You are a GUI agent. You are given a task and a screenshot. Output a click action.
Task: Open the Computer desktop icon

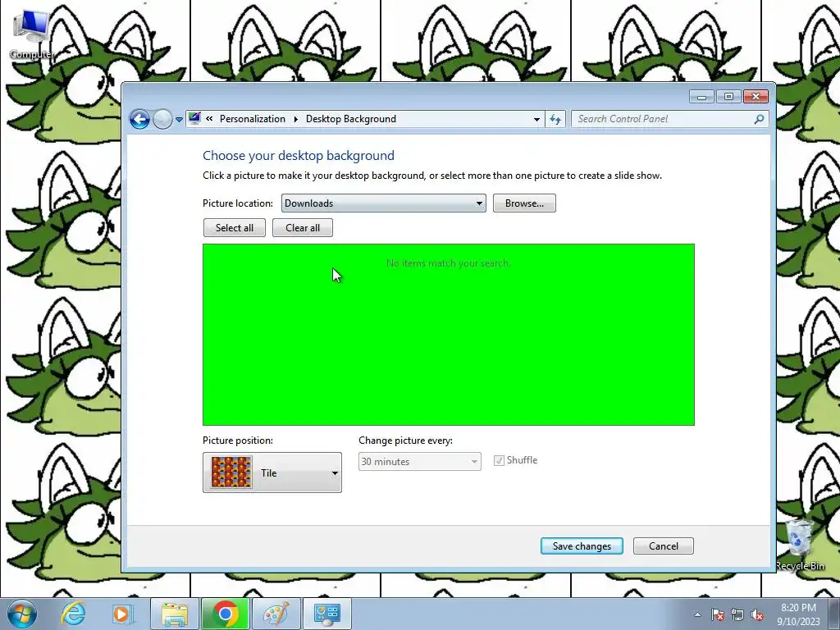point(32,33)
